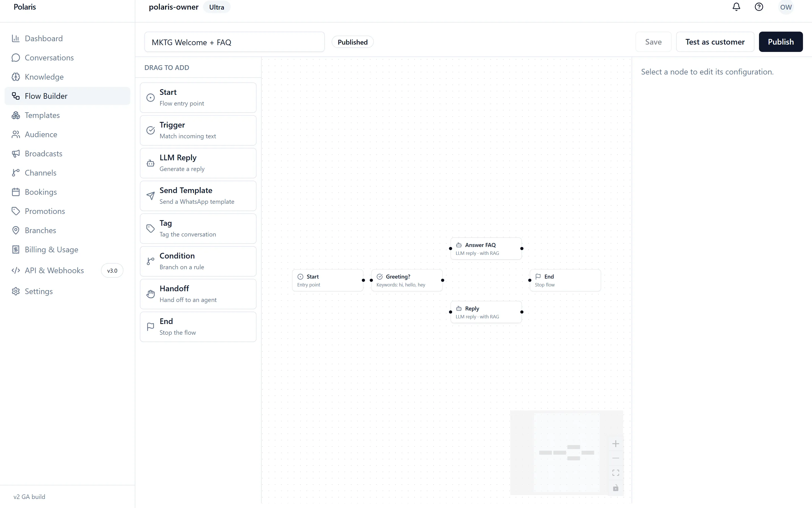Select the Answer FAQ node

point(486,249)
